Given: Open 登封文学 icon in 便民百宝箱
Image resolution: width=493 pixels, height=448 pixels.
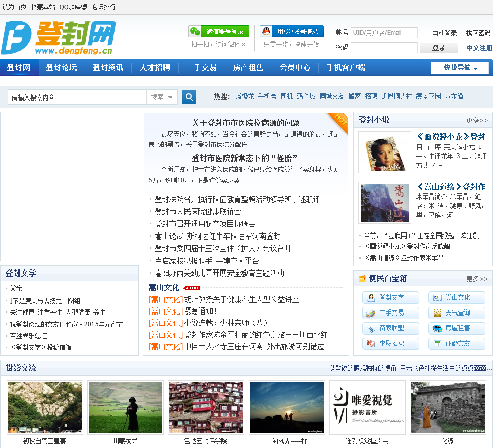Looking at the screenshot, I should pyautogui.click(x=390, y=297).
